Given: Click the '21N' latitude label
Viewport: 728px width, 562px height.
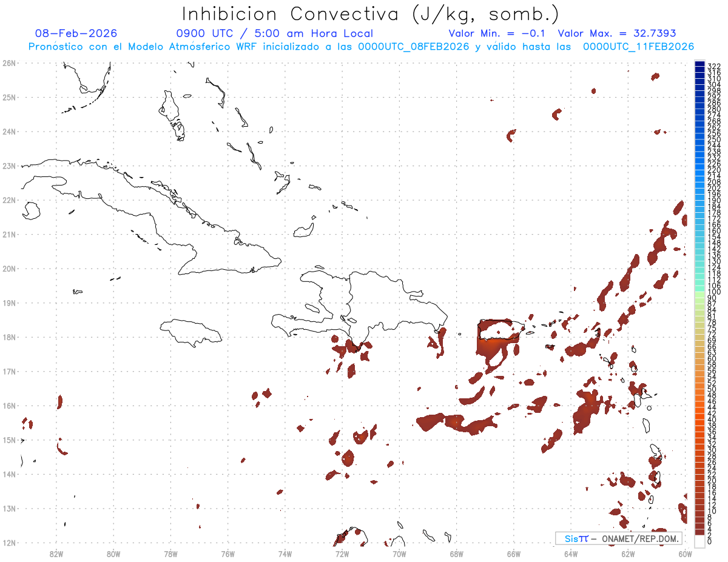Looking at the screenshot, I should click(x=8, y=234).
